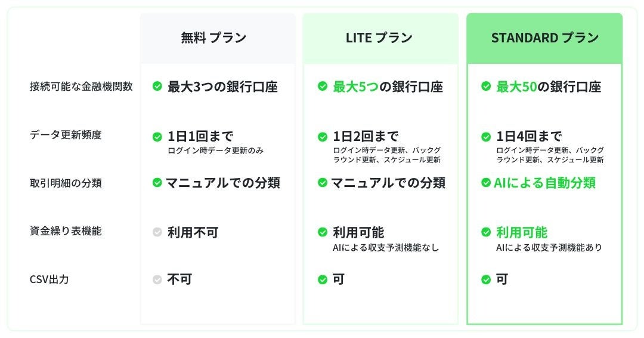Select the STANDARD プラン header
The height and width of the screenshot is (338, 644).
pos(544,38)
